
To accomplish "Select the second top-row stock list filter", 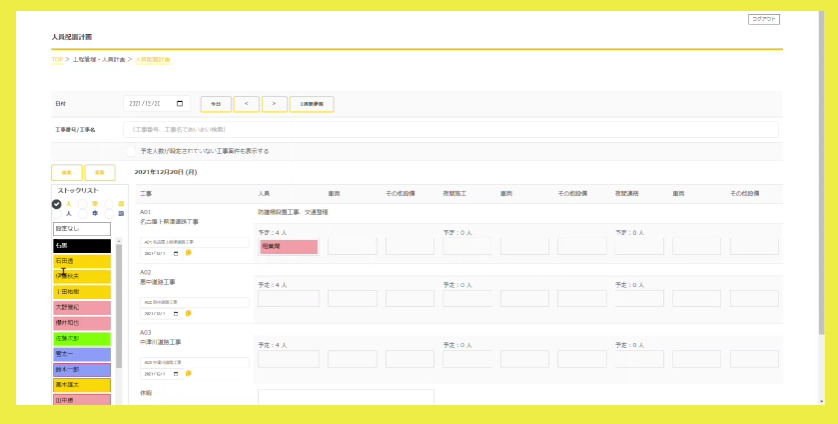I will [82, 204].
